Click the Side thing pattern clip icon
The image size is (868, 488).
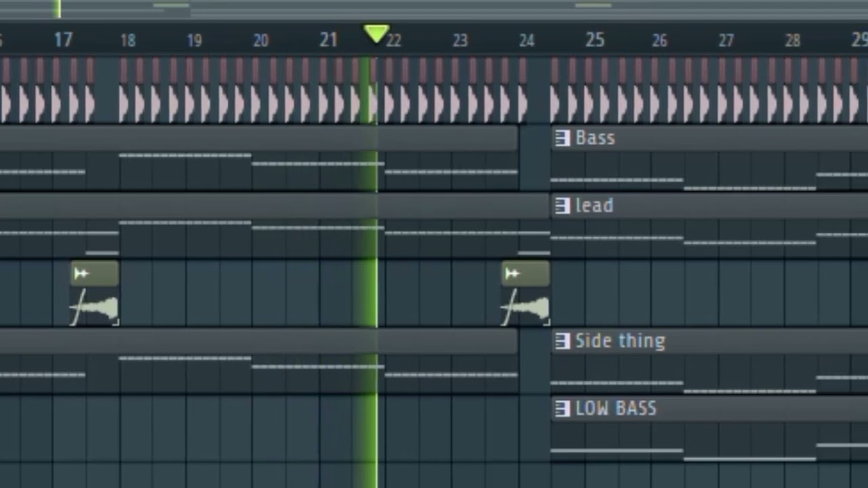tap(562, 341)
